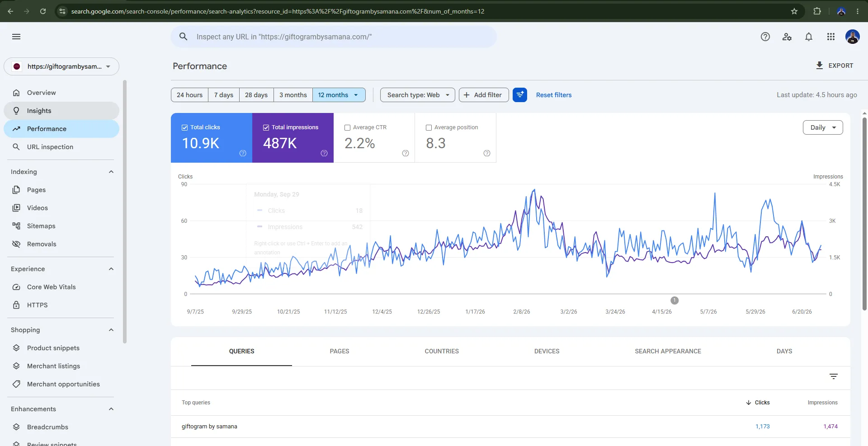Screen dimensions: 868x446
Task: Switch to the Pages tab
Action: (x=340, y=351)
